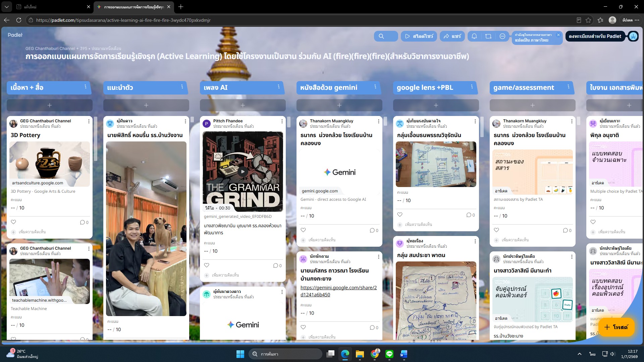Add a post under game/assessment
The height and width of the screenshot is (362, 644).
coord(533,105)
